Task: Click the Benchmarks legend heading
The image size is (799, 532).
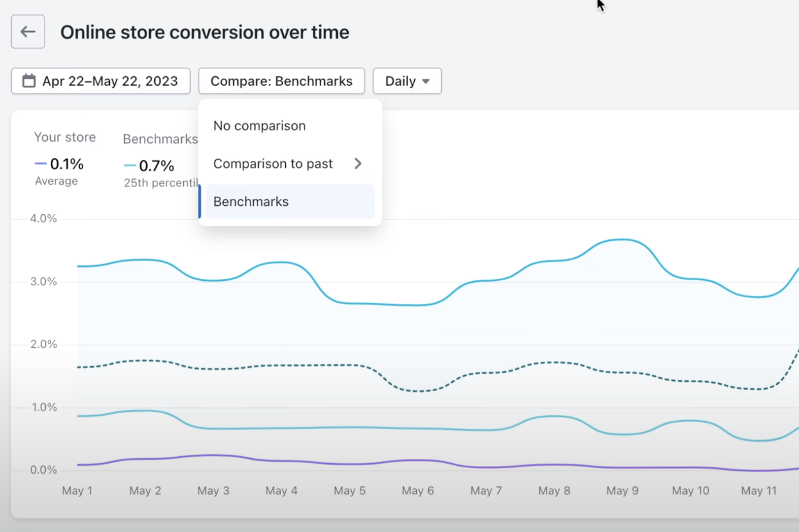Action: pyautogui.click(x=160, y=139)
